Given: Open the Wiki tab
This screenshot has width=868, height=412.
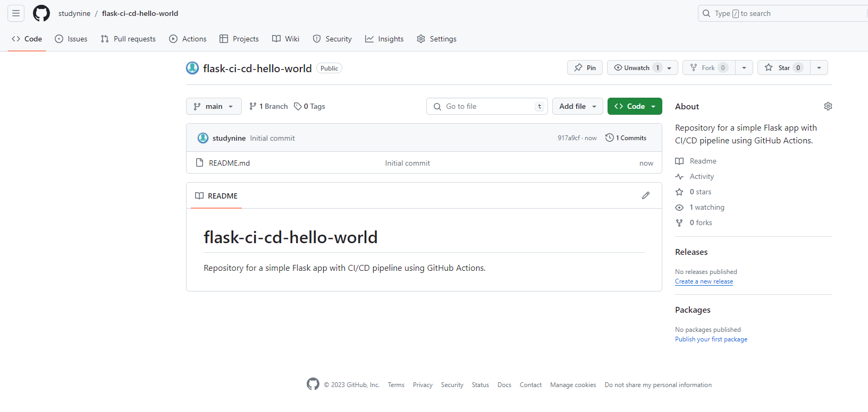Looking at the screenshot, I should pyautogui.click(x=285, y=39).
